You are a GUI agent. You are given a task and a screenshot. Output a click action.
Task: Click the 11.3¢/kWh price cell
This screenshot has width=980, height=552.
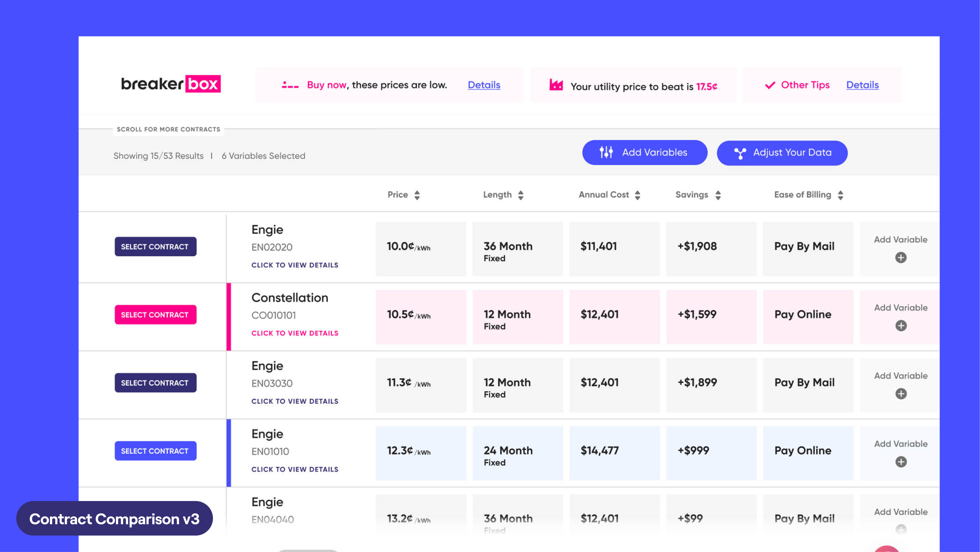click(421, 385)
